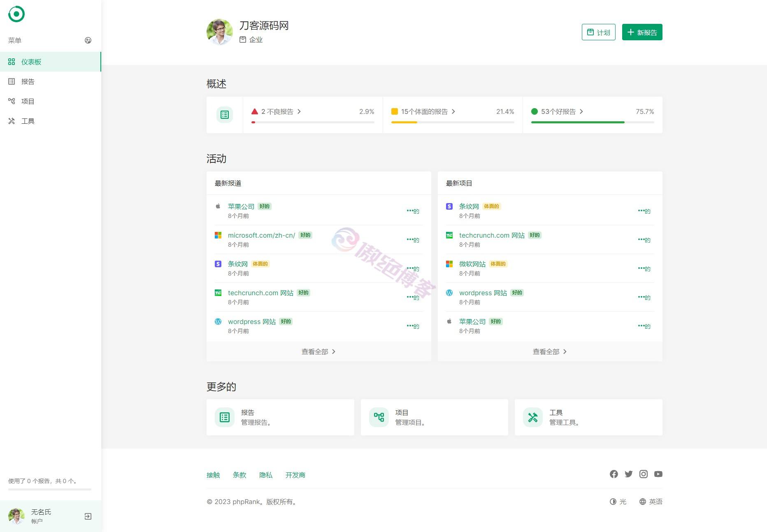
Task: Click the red bad-reports progress bar
Action: click(x=313, y=122)
